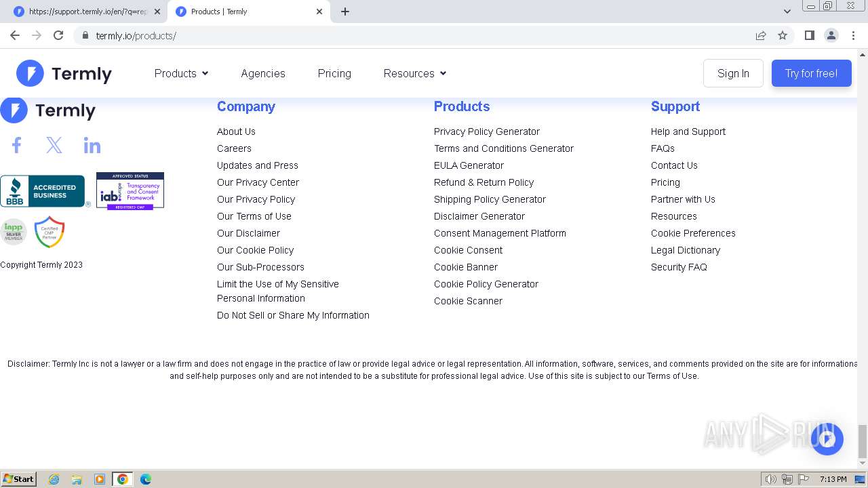Open Termly's LinkedIn icon

[92, 145]
